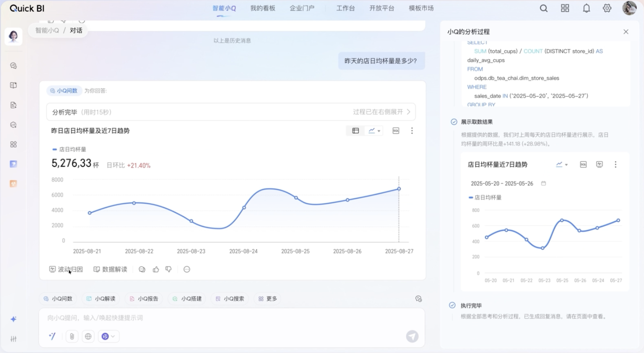The width and height of the screenshot is (644, 353).
Task: Open the book icon in left sidebar
Action: pyautogui.click(x=14, y=85)
